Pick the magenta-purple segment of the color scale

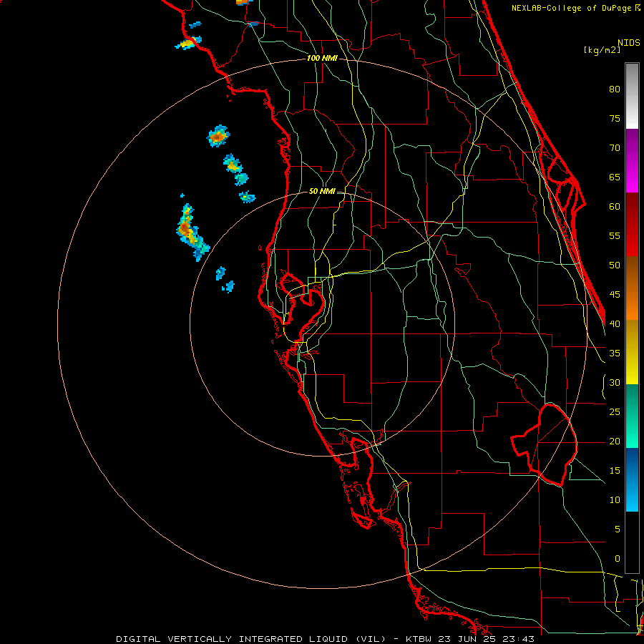click(x=632, y=160)
